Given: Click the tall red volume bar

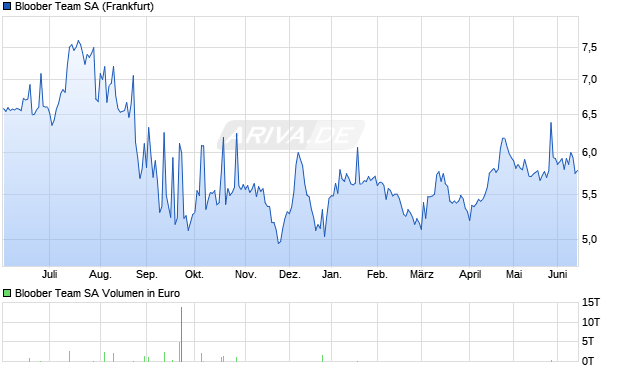Looking at the screenshot, I should click(181, 334).
